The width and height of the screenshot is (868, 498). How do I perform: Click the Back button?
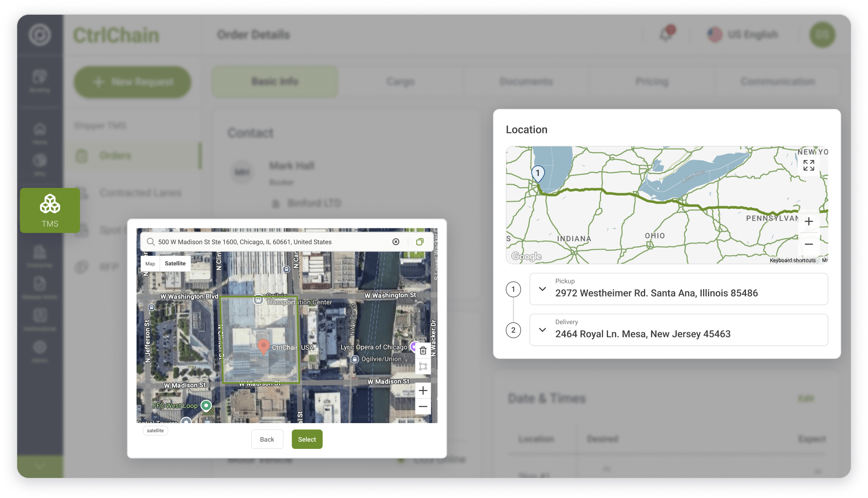(x=267, y=439)
